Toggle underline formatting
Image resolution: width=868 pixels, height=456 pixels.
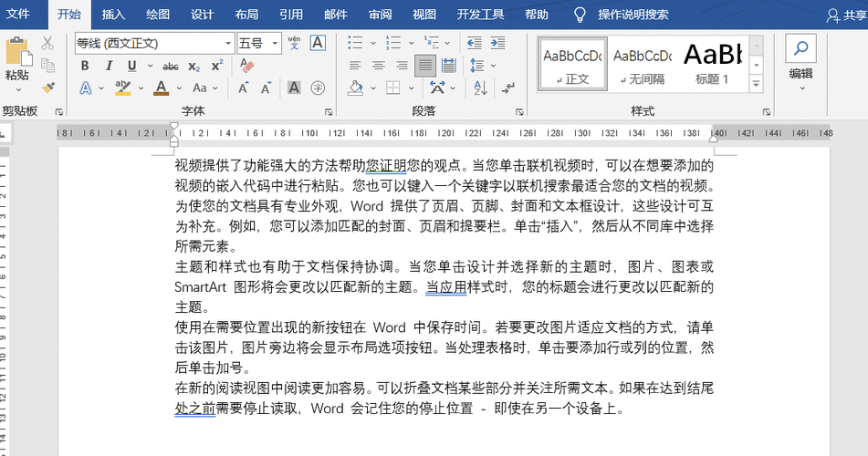coord(131,66)
